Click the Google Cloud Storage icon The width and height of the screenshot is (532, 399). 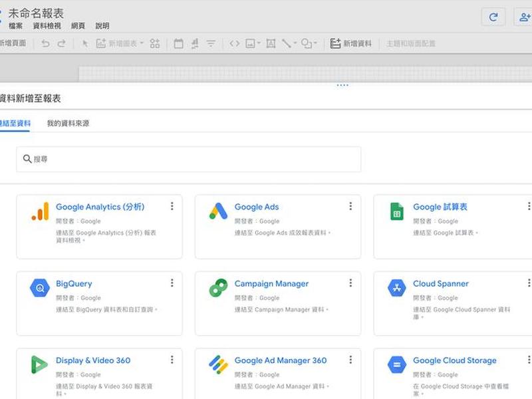click(x=397, y=364)
